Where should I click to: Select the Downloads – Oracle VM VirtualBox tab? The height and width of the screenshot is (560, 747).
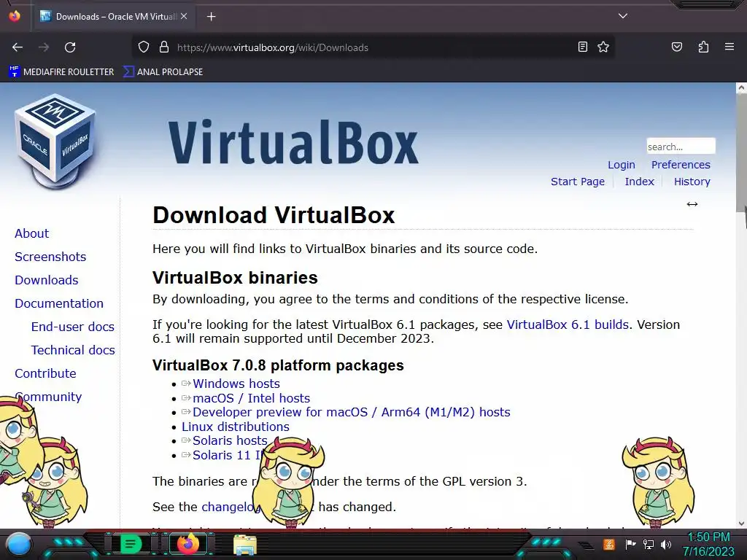point(113,17)
